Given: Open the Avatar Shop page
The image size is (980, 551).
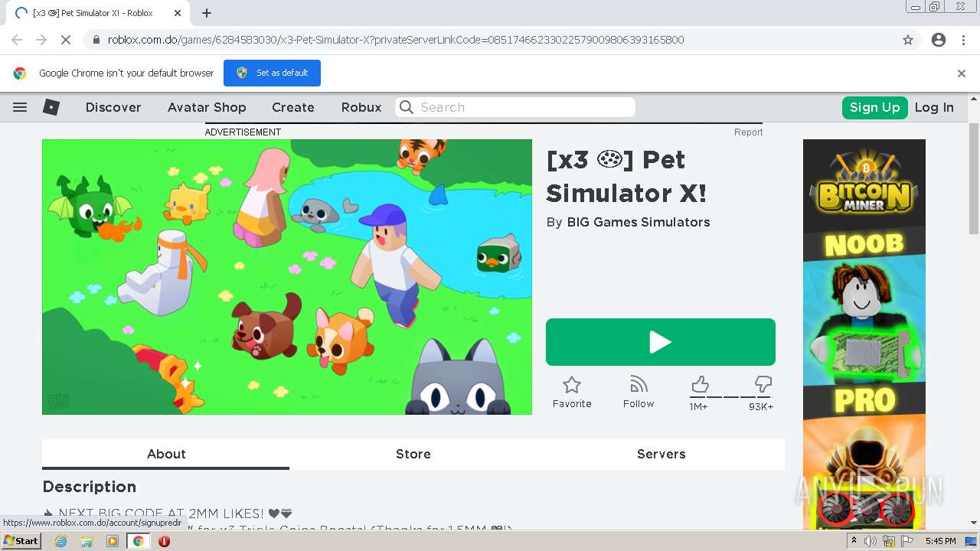Looking at the screenshot, I should pos(207,107).
